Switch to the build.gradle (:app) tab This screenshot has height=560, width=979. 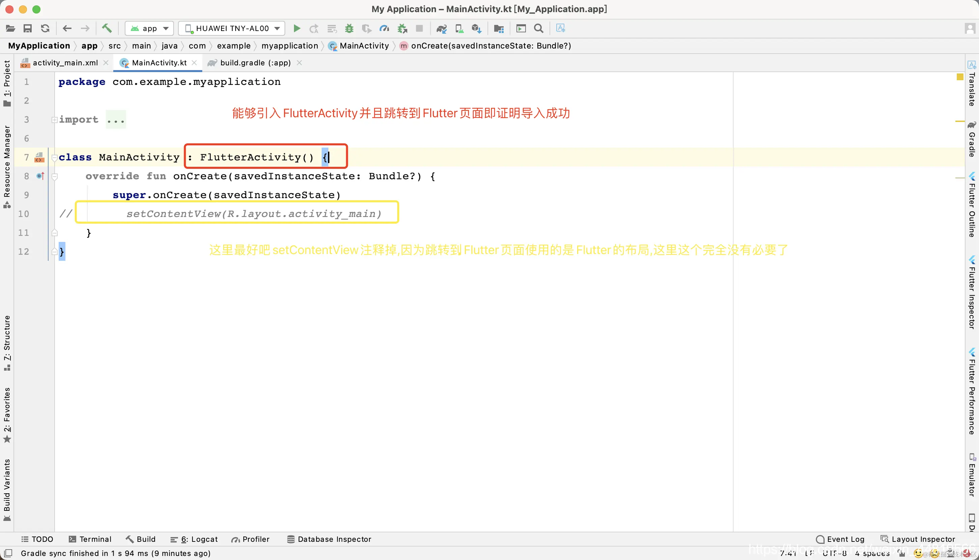tap(255, 63)
